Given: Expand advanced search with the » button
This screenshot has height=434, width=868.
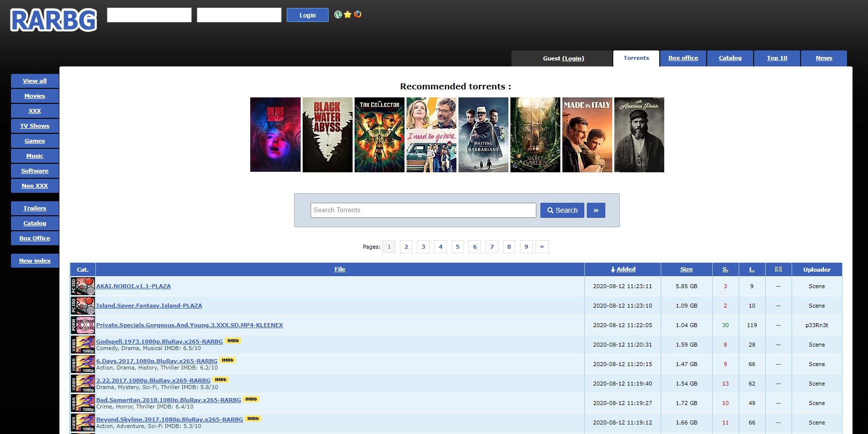Looking at the screenshot, I should (x=596, y=210).
